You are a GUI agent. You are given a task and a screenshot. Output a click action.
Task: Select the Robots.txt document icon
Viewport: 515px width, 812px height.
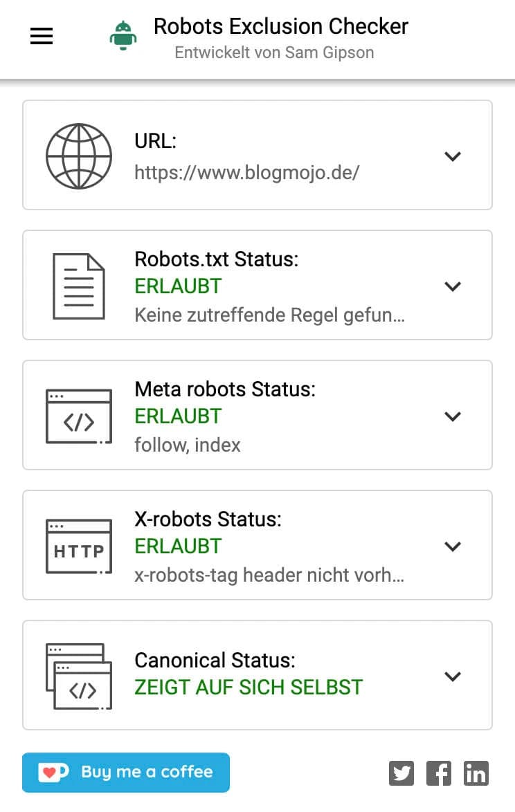[79, 286]
